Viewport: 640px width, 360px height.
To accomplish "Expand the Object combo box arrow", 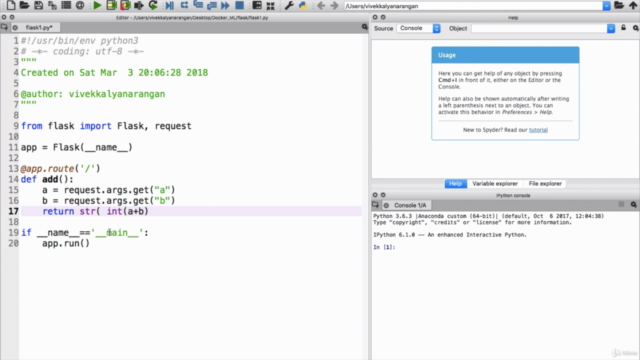I will pos(611,28).
